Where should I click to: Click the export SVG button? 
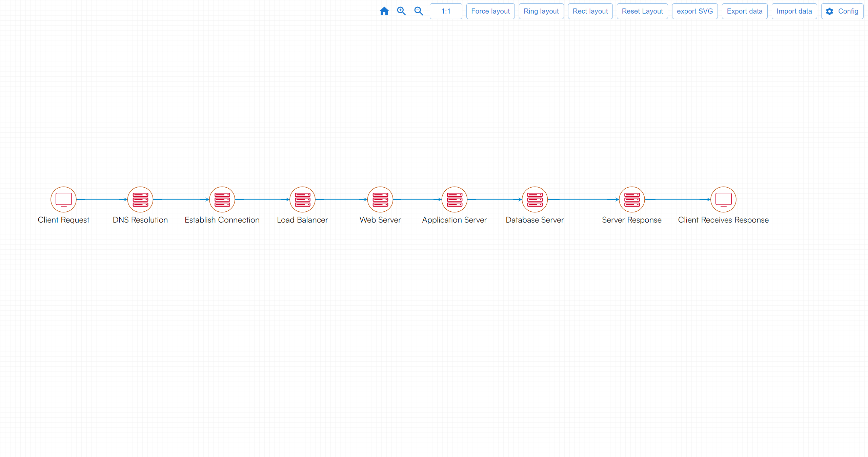point(695,11)
